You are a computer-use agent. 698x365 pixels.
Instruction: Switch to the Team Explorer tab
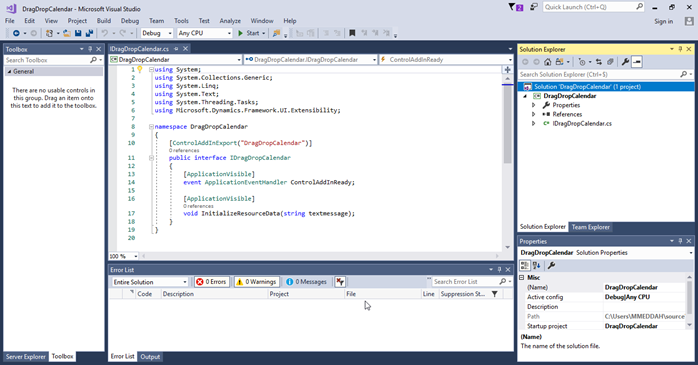[x=590, y=227]
